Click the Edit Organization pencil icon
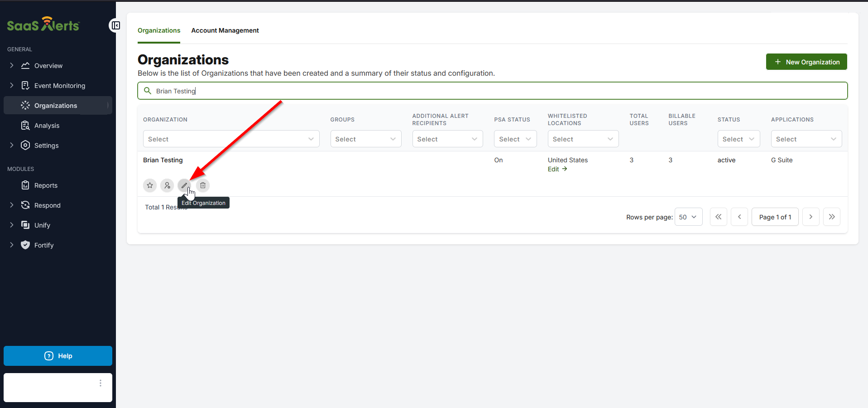Viewport: 868px width, 408px height. pos(184,185)
